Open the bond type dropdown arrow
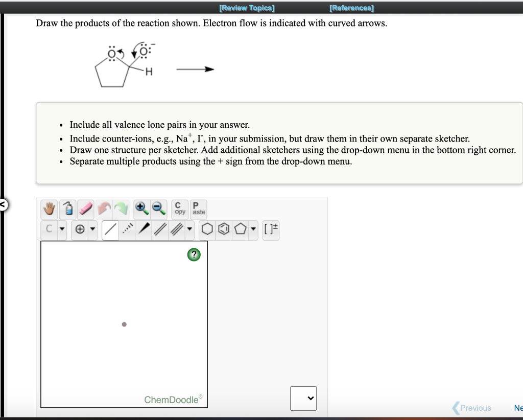The height and width of the screenshot is (420, 523). tap(188, 229)
